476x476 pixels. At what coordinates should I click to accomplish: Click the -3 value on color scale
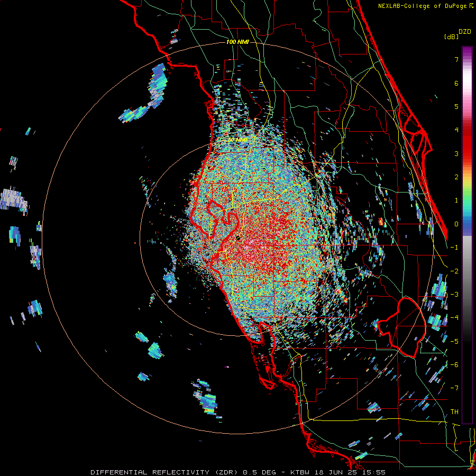pos(454,295)
